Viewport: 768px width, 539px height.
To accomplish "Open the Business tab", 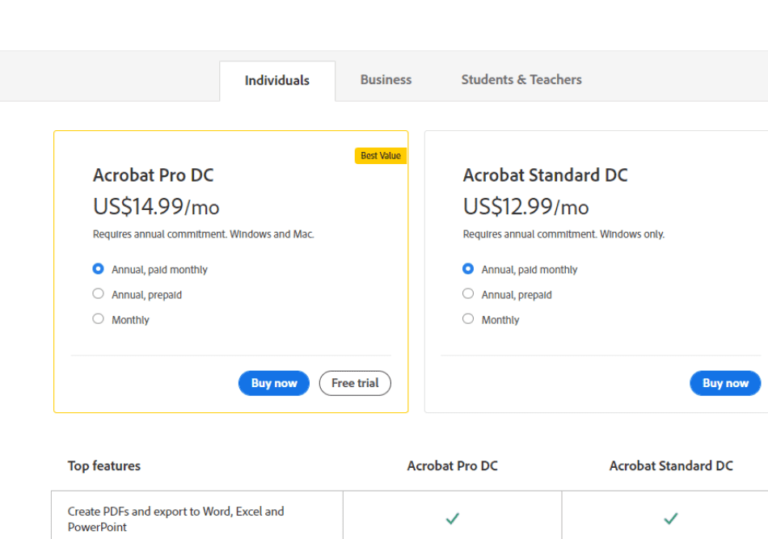I will 386,80.
